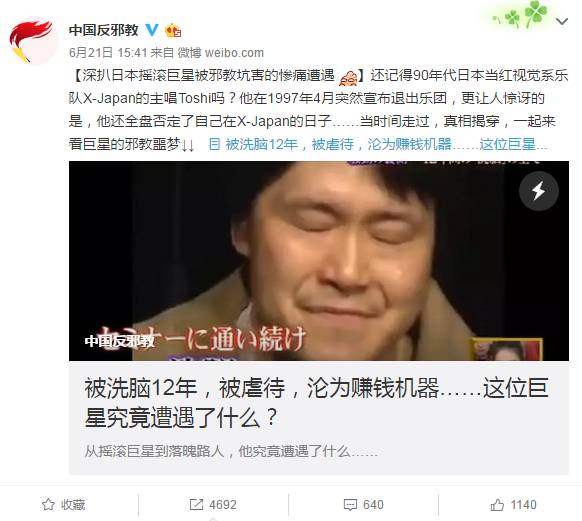Open the blue article link 被洗脑12年
582x521 pixels.
tap(386, 144)
